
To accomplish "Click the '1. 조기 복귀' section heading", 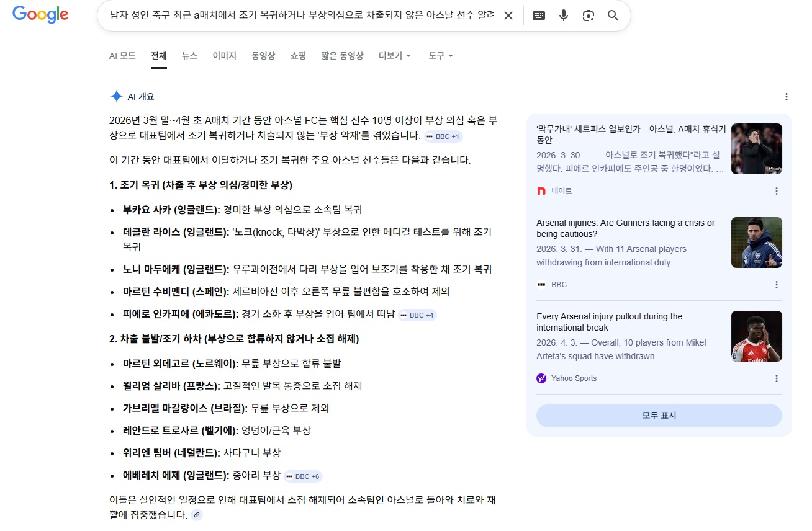I will [x=201, y=185].
